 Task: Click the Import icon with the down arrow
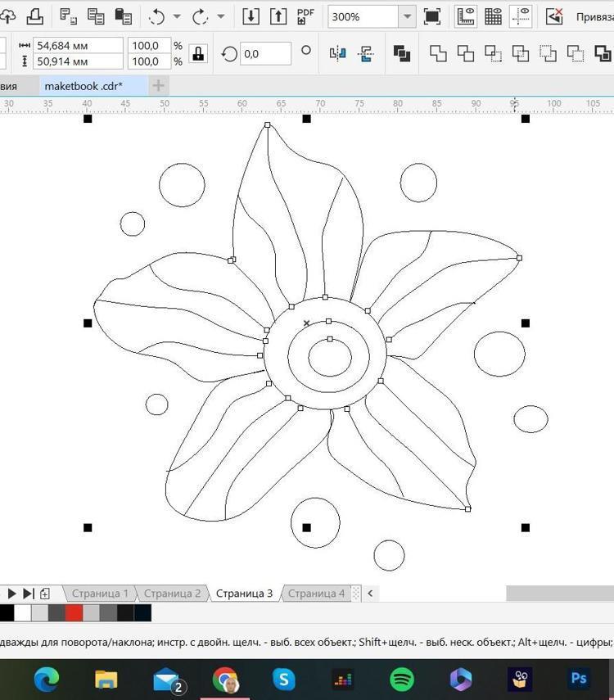(x=251, y=16)
